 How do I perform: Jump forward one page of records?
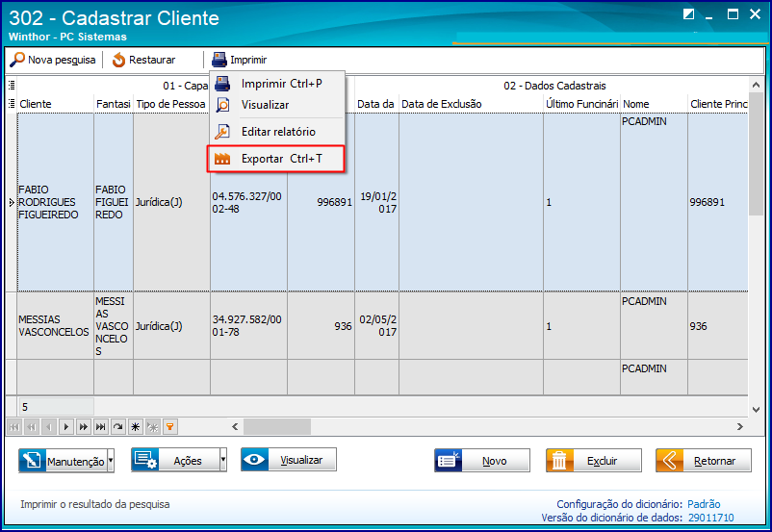click(x=84, y=427)
